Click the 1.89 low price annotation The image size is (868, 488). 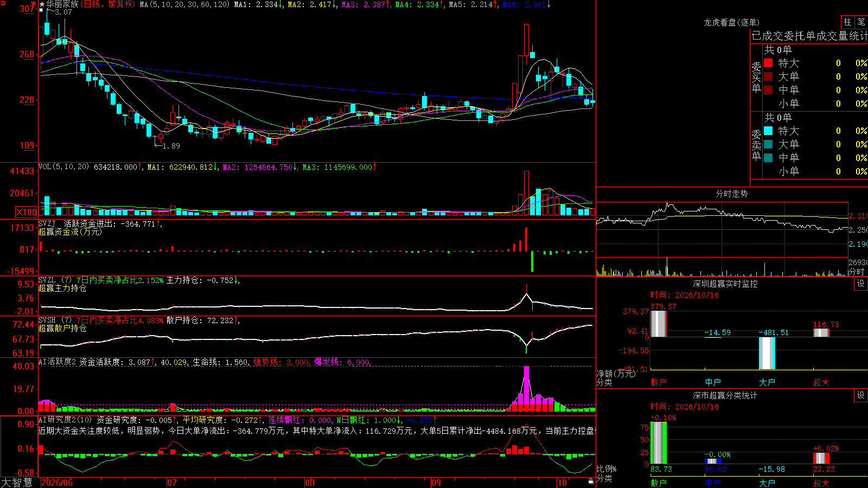point(171,146)
